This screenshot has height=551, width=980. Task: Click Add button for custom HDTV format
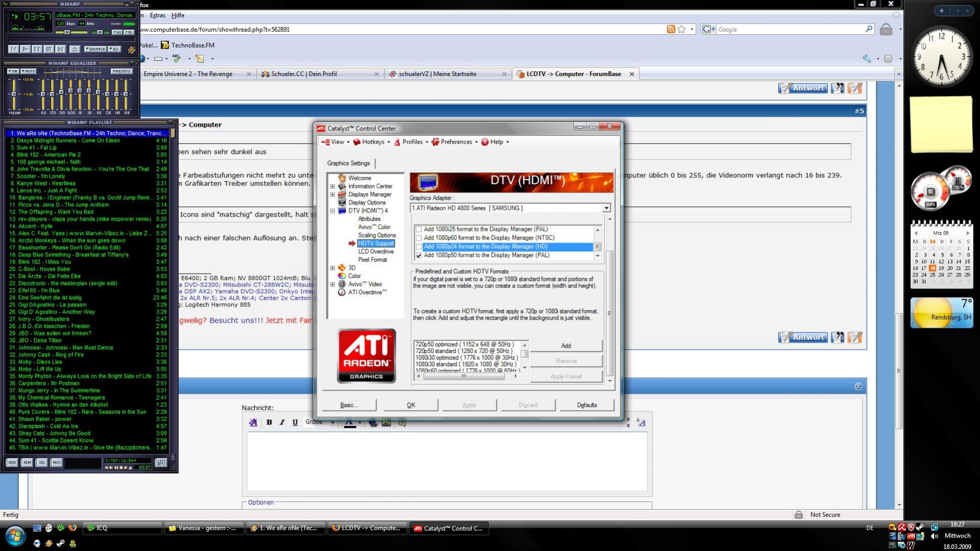point(566,346)
